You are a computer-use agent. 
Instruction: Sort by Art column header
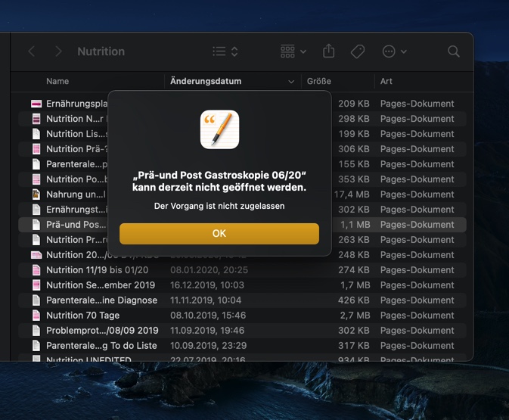pyautogui.click(x=386, y=81)
